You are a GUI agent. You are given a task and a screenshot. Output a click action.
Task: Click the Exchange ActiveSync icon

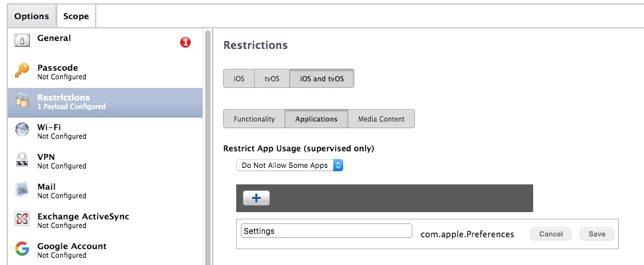pyautogui.click(x=22, y=219)
